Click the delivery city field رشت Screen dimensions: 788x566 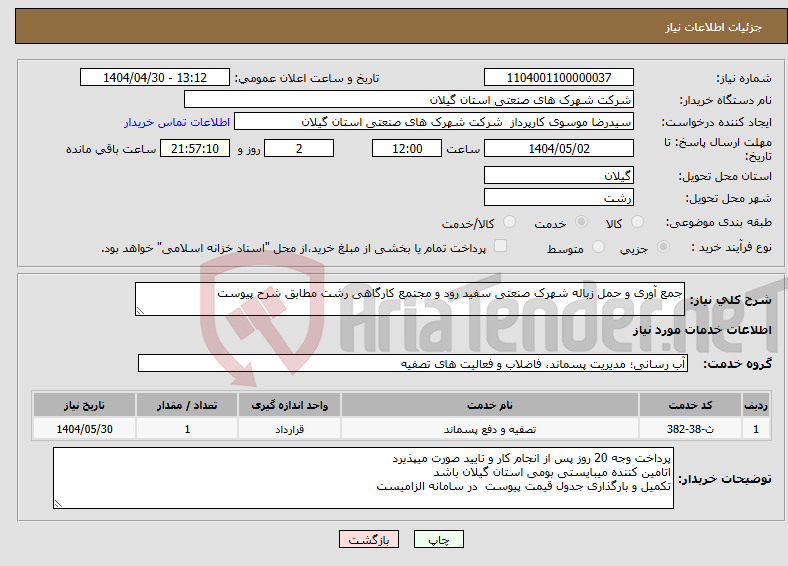(x=559, y=198)
